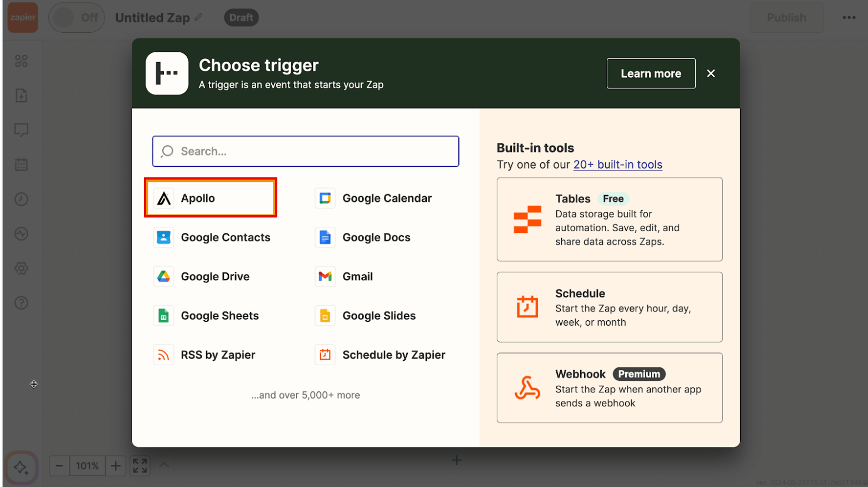Pick the Google Contacts app icon
868x487 pixels.
163,237
